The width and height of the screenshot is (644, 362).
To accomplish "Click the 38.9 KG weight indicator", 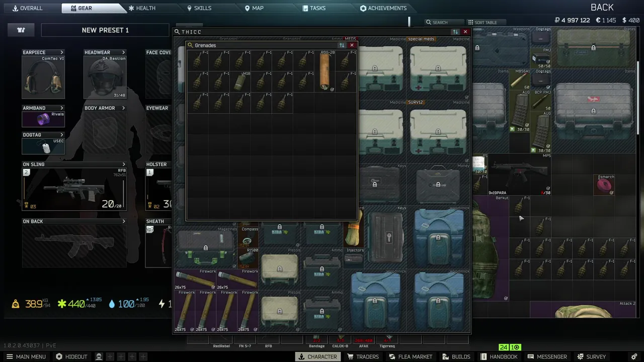I will [x=30, y=304].
